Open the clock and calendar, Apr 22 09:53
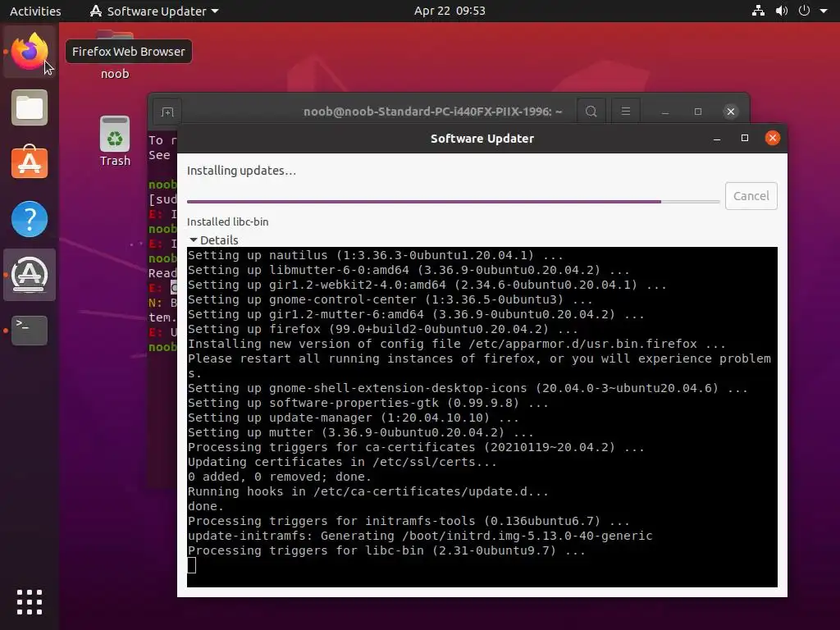This screenshot has width=840, height=630. pyautogui.click(x=450, y=11)
